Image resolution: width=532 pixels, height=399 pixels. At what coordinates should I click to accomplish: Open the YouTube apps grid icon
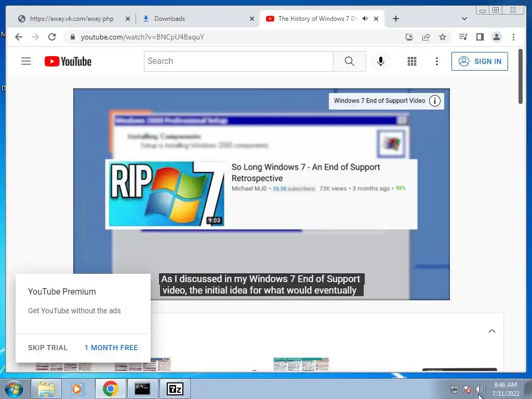tap(412, 61)
